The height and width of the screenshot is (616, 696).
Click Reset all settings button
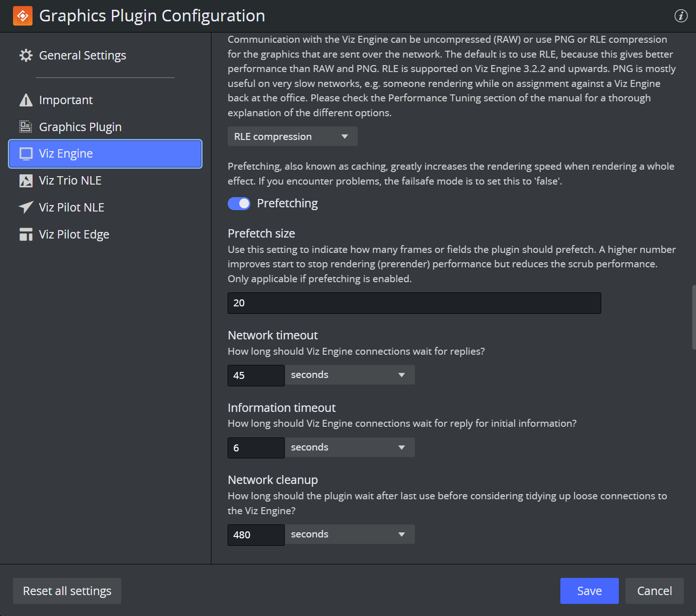[67, 591]
